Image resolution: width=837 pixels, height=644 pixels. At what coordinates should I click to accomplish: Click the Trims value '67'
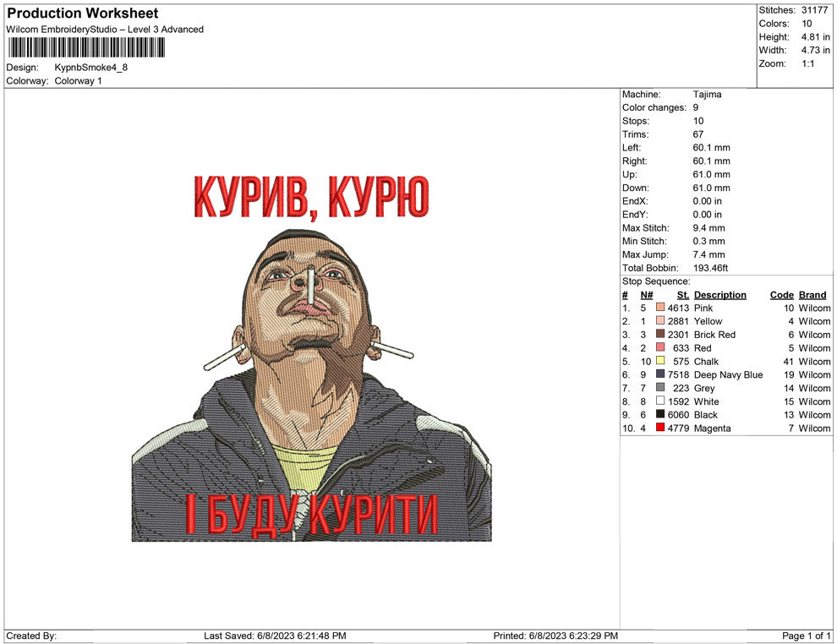coord(698,134)
